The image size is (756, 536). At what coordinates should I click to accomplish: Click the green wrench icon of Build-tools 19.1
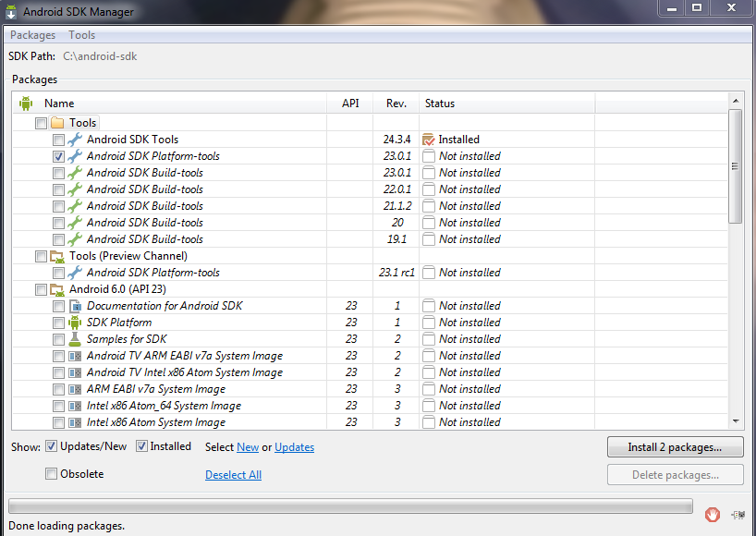75,239
